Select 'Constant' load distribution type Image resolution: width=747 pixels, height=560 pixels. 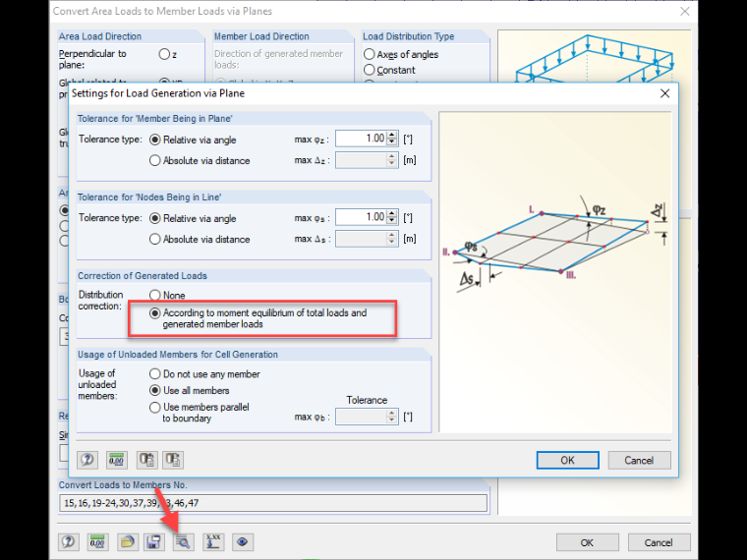[370, 70]
